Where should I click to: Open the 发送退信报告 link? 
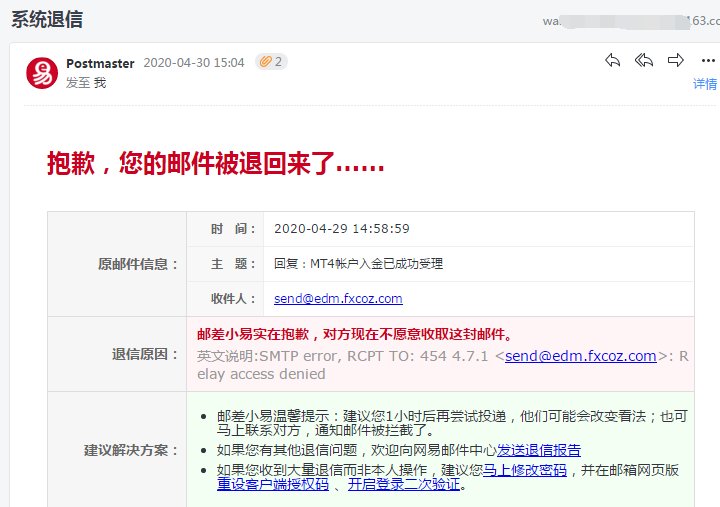click(539, 450)
